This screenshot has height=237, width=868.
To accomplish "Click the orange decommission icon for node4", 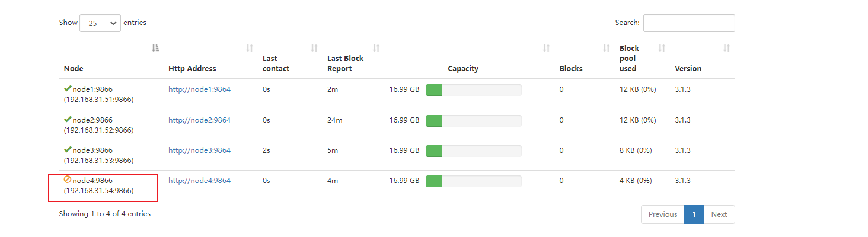I will (68, 180).
